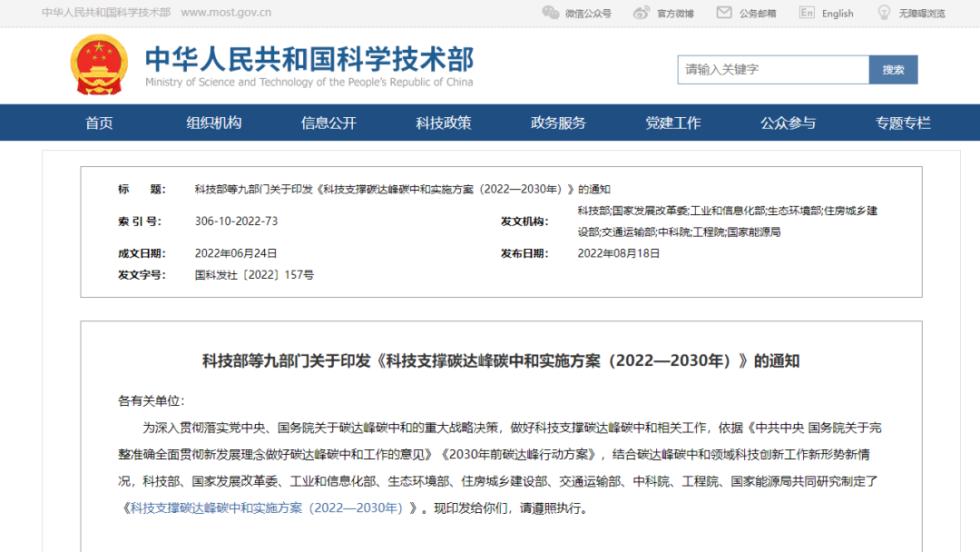Screen dimensions: 980x552
Task: Open the 信息公开 navigation menu item
Action: pyautogui.click(x=328, y=123)
